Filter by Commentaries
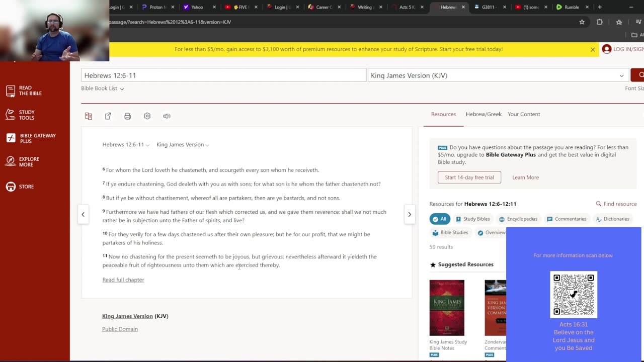644x362 pixels. [566, 219]
